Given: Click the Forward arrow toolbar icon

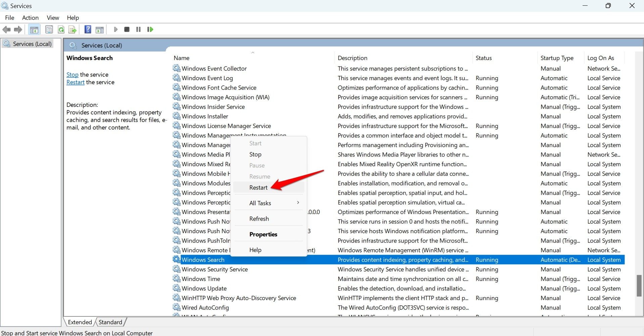Looking at the screenshot, I should [18, 30].
